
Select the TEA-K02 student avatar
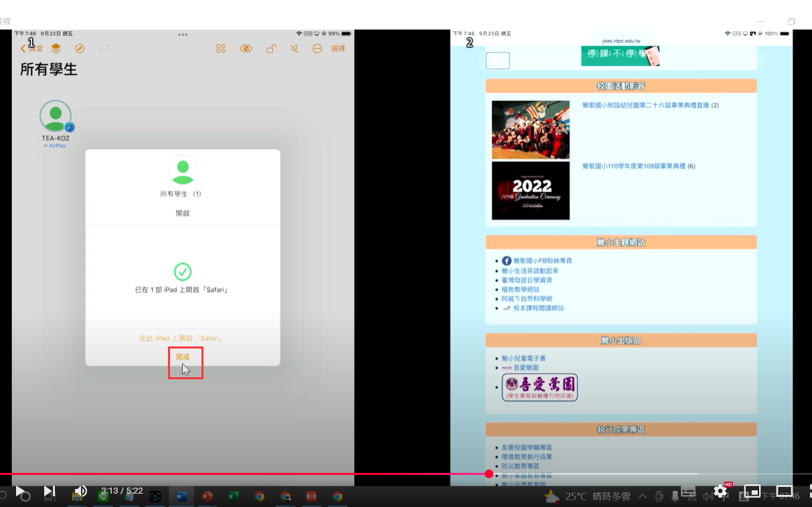56,116
